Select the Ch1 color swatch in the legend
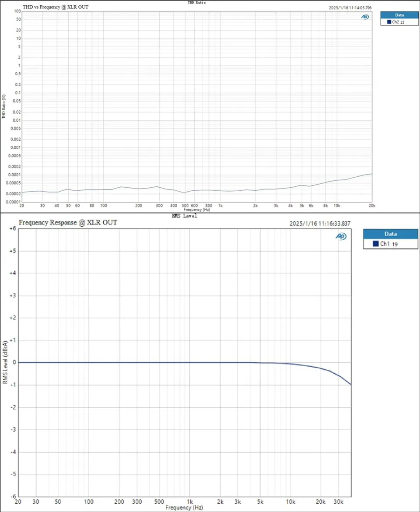420x512 pixels. [x=376, y=244]
